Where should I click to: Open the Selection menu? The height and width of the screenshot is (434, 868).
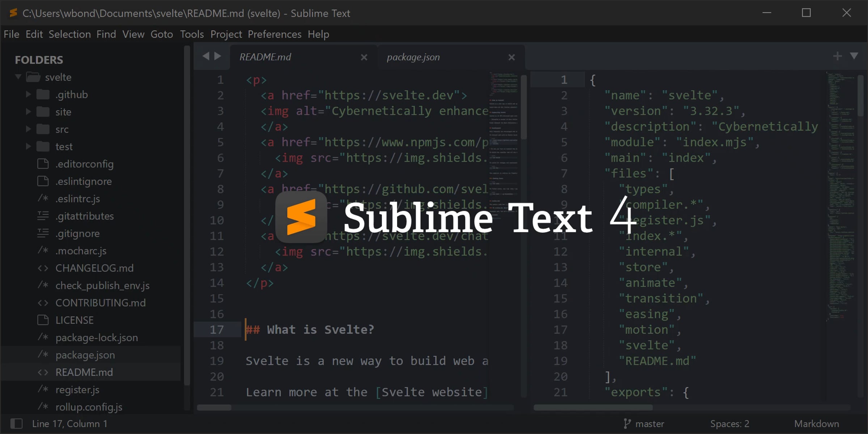point(70,34)
